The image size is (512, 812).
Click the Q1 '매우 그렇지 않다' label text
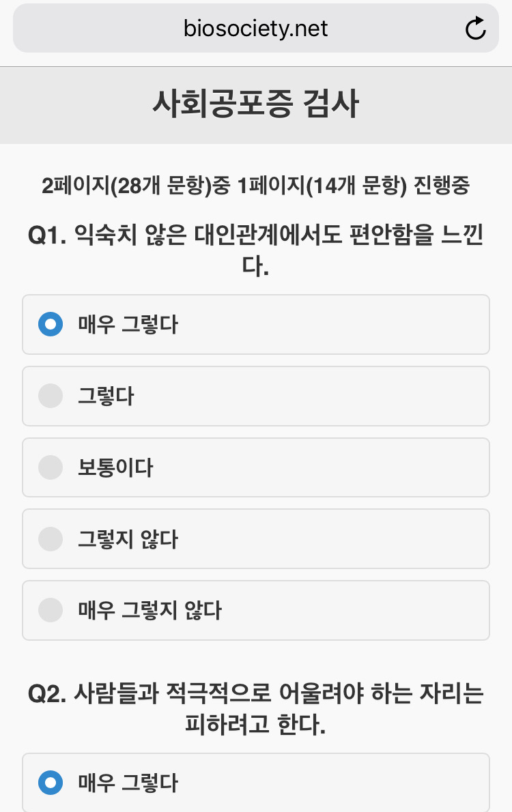(x=150, y=611)
